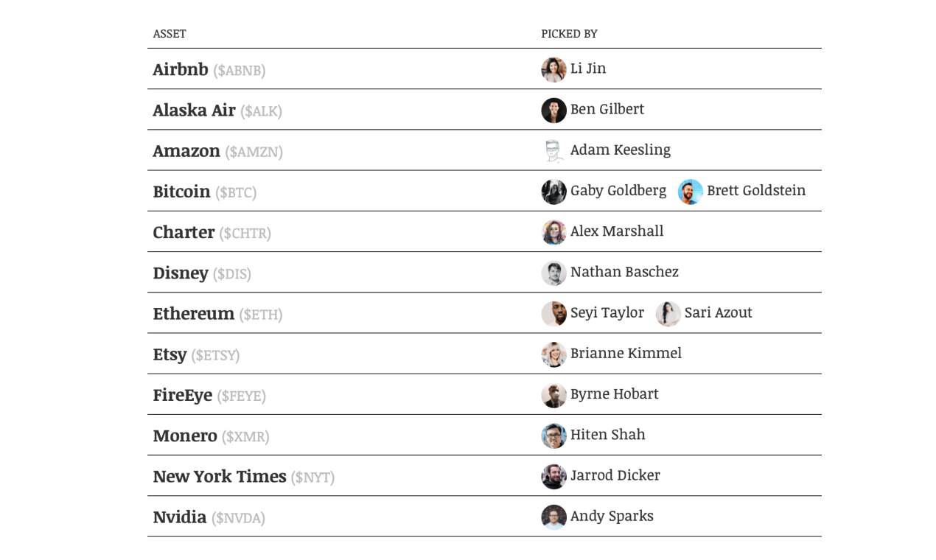Click Hiten Shah's avatar photo

point(553,435)
